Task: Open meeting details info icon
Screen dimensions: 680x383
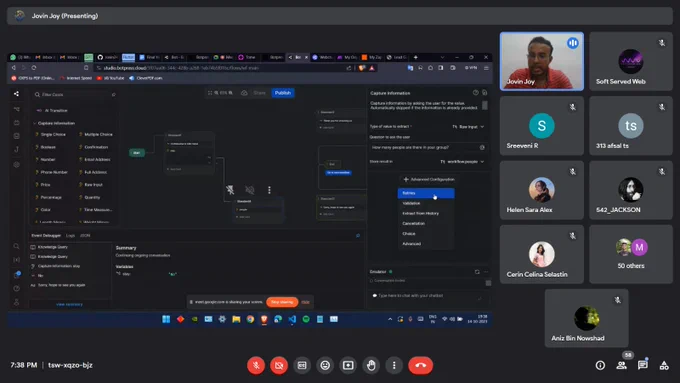Action: (600, 365)
